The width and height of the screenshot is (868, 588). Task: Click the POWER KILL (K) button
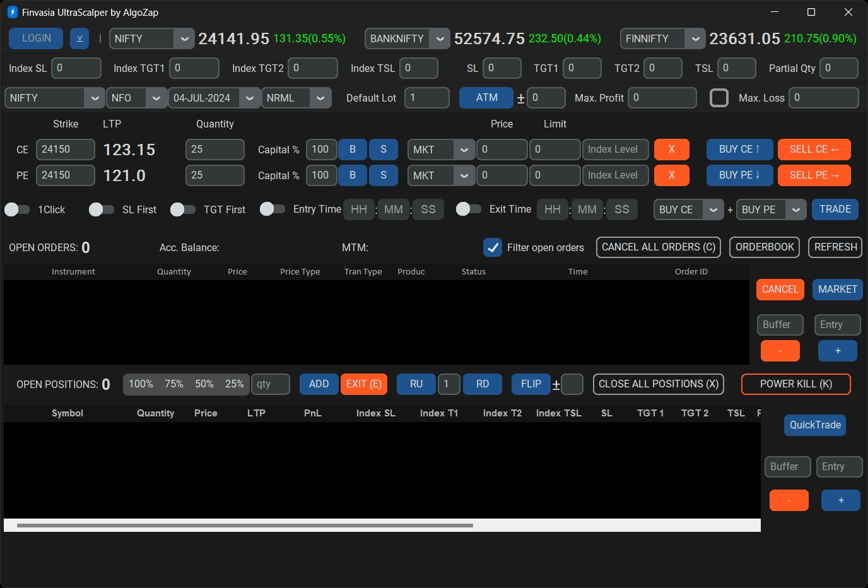click(x=796, y=384)
